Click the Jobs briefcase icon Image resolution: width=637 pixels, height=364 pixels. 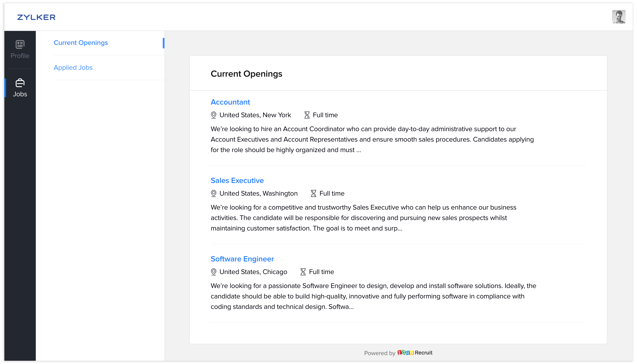click(x=20, y=83)
